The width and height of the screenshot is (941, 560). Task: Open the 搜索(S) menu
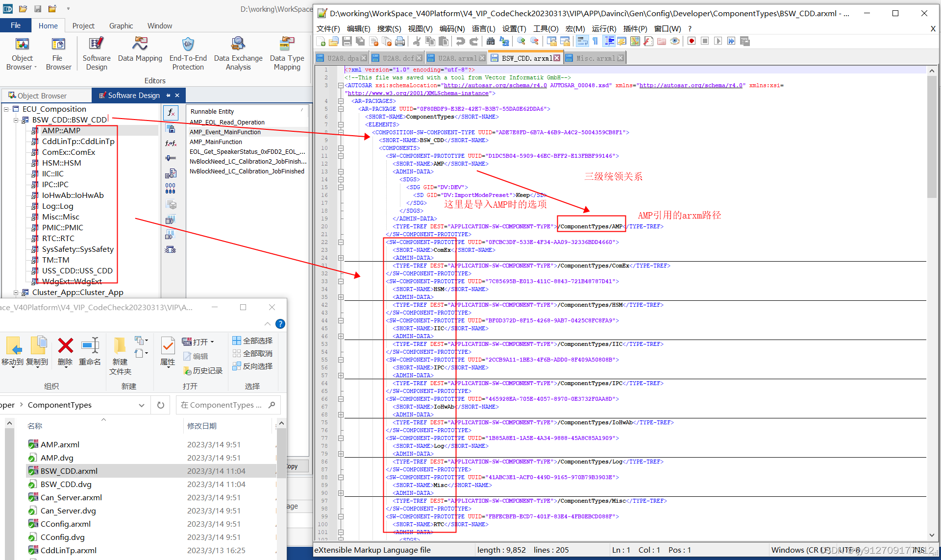pos(389,28)
